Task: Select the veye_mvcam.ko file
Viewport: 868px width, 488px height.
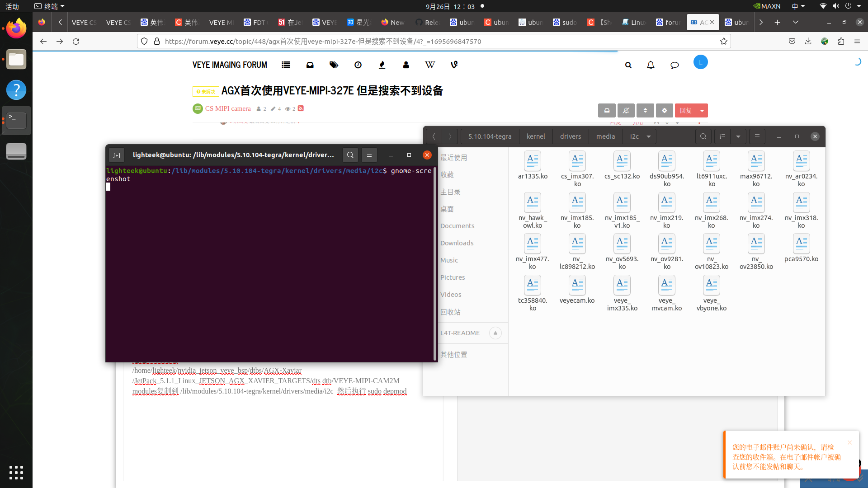Action: [666, 294]
